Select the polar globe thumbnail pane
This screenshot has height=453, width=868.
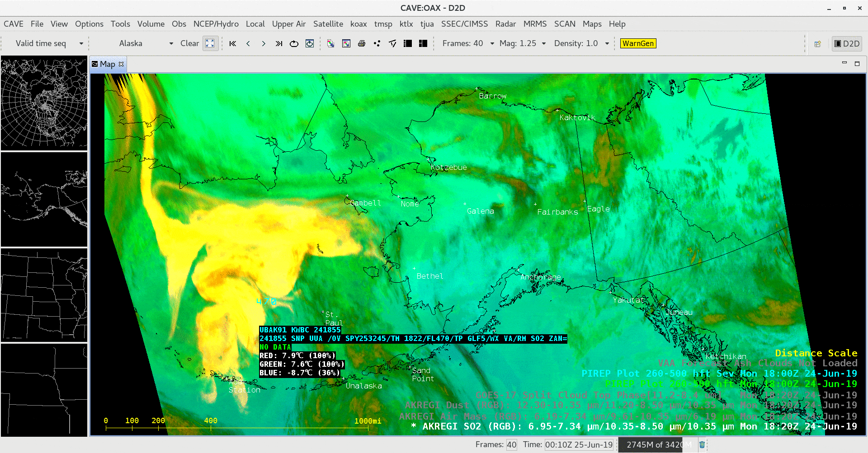44,103
